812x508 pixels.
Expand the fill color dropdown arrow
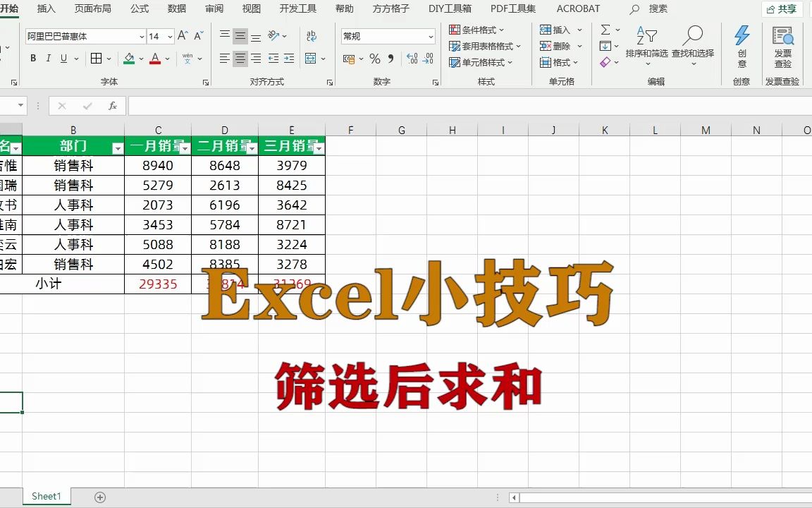[140, 59]
